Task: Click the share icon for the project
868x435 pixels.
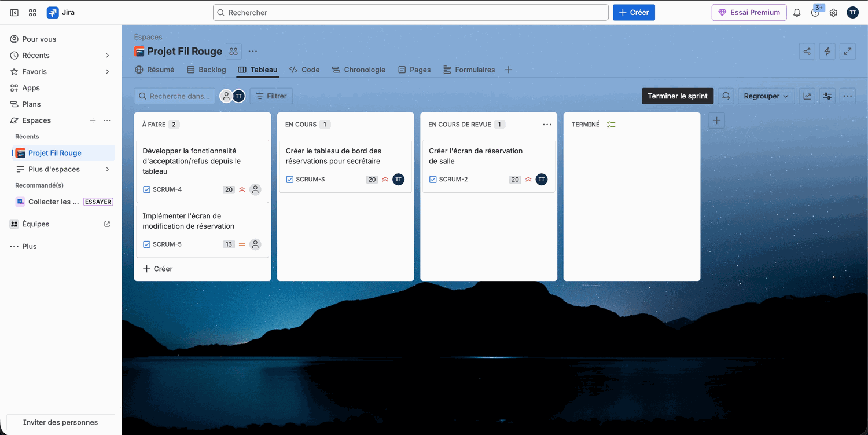Action: 807,52
